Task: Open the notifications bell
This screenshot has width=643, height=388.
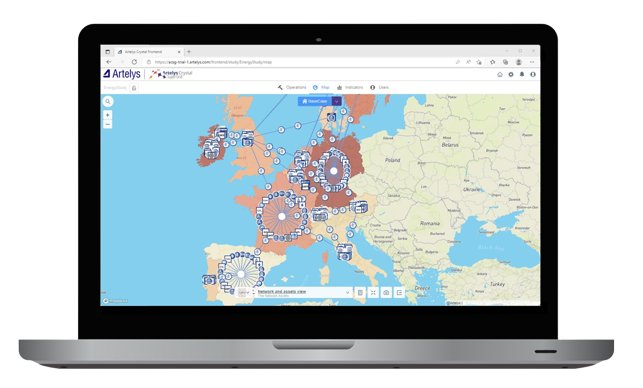Action: click(522, 75)
